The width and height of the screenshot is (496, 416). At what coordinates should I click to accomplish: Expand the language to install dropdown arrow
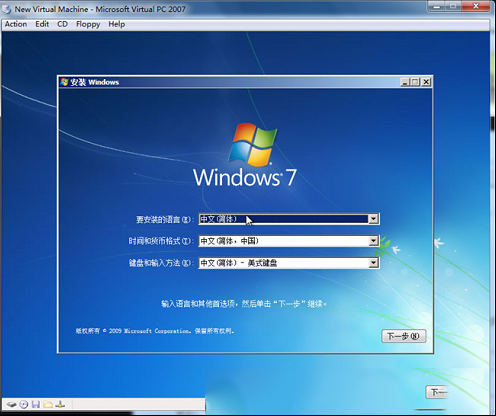pyautogui.click(x=373, y=219)
